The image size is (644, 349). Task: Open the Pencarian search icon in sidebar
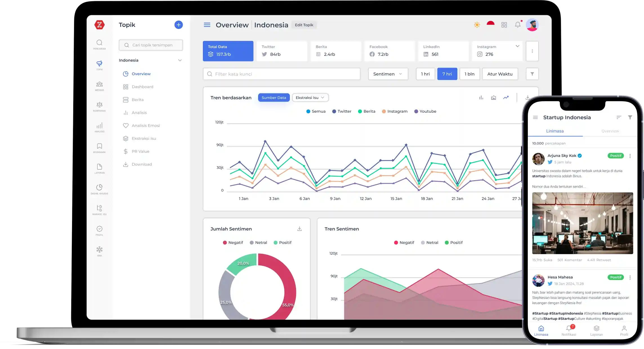[99, 43]
